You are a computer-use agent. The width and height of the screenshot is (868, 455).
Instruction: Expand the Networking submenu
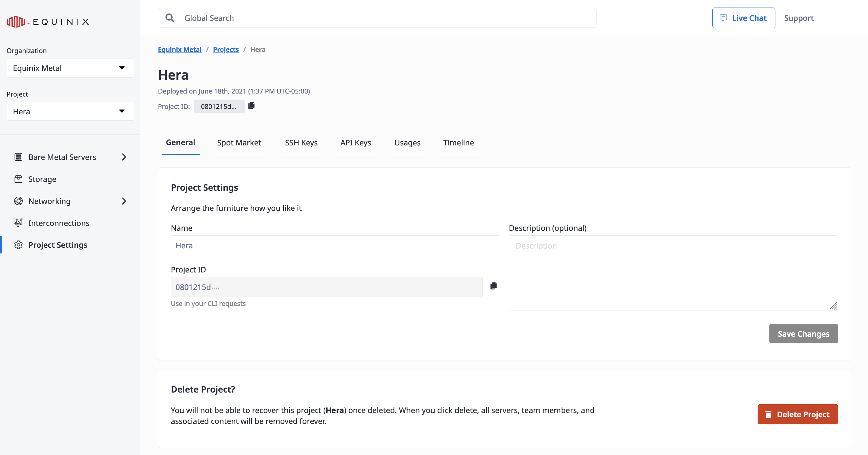coord(123,201)
